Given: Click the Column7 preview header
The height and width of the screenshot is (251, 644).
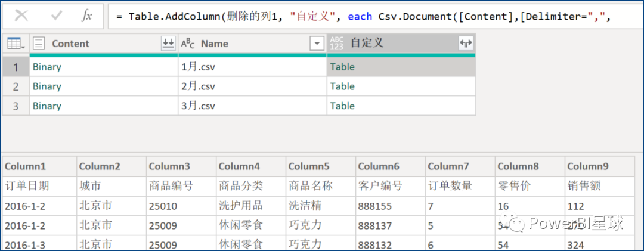Looking at the screenshot, I should pos(460,166).
